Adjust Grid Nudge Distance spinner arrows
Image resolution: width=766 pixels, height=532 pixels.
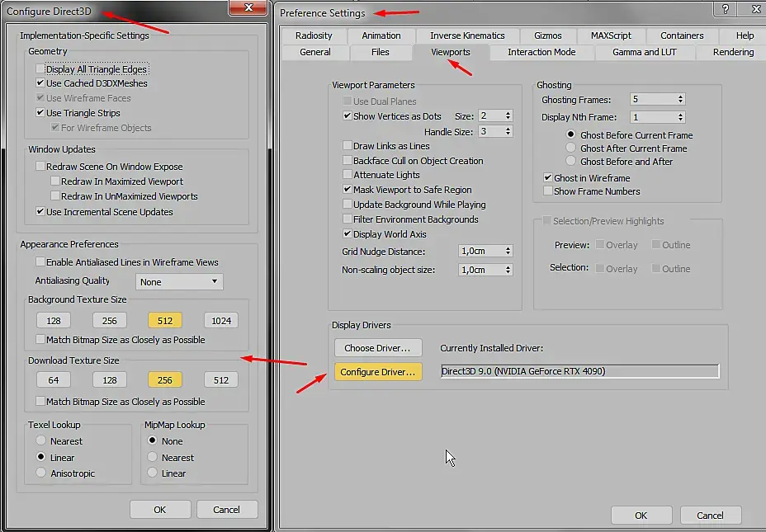[508, 251]
